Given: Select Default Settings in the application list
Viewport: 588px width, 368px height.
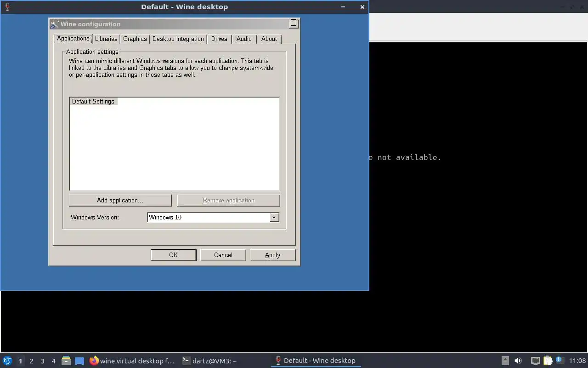Looking at the screenshot, I should point(93,101).
